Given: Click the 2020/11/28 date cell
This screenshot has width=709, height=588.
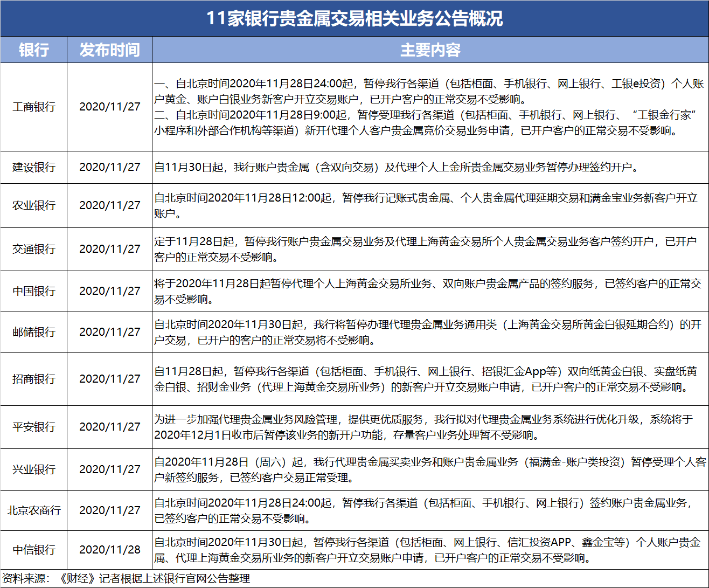Looking at the screenshot, I should pos(110,550).
